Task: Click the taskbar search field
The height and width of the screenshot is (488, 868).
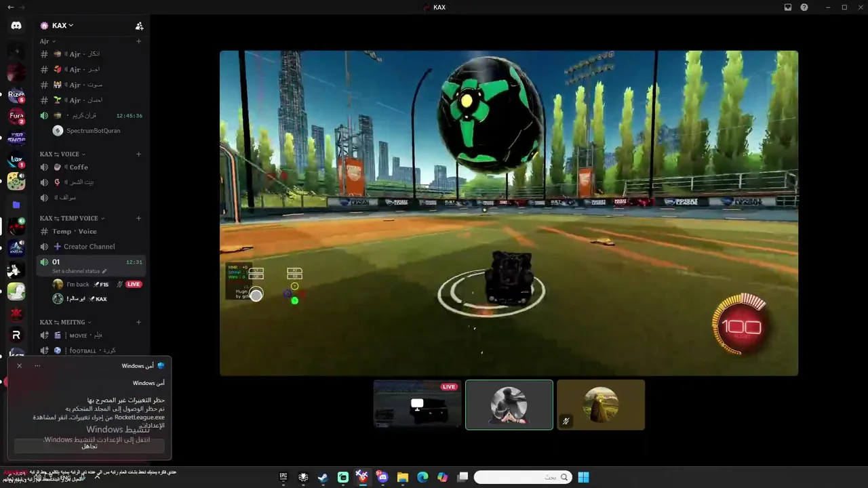Action: [x=523, y=477]
